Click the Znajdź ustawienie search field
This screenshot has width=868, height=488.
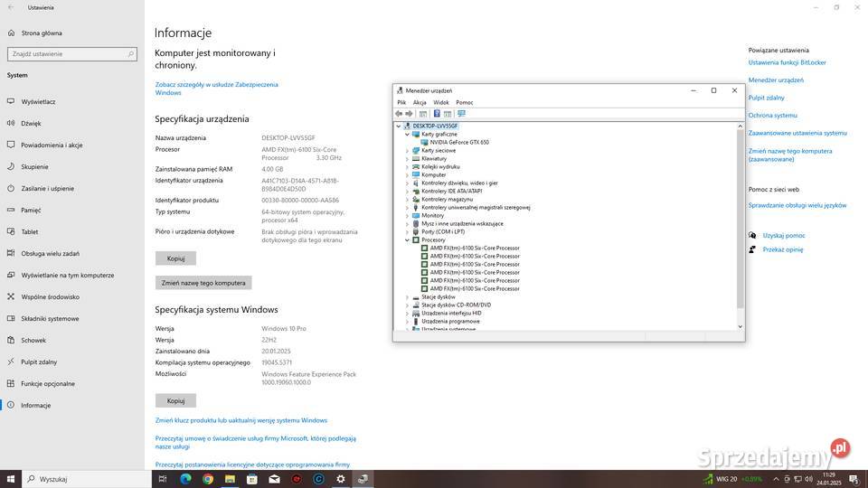pyautogui.click(x=72, y=54)
